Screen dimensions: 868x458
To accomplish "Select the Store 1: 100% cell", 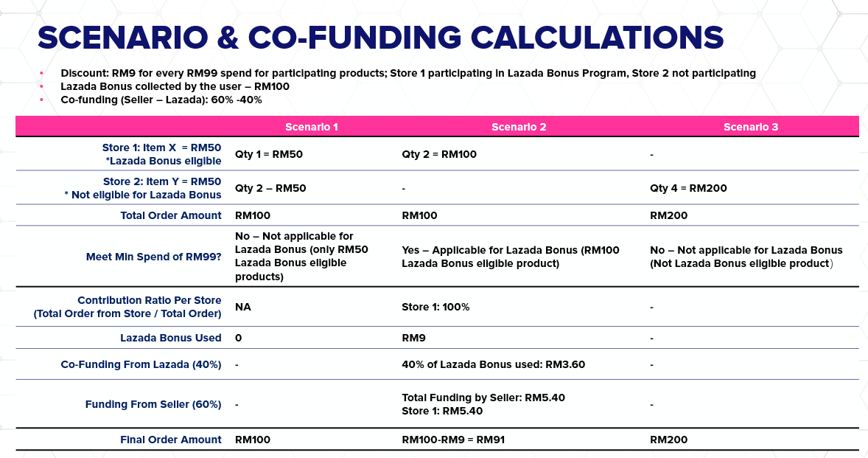I will pyautogui.click(x=435, y=307).
